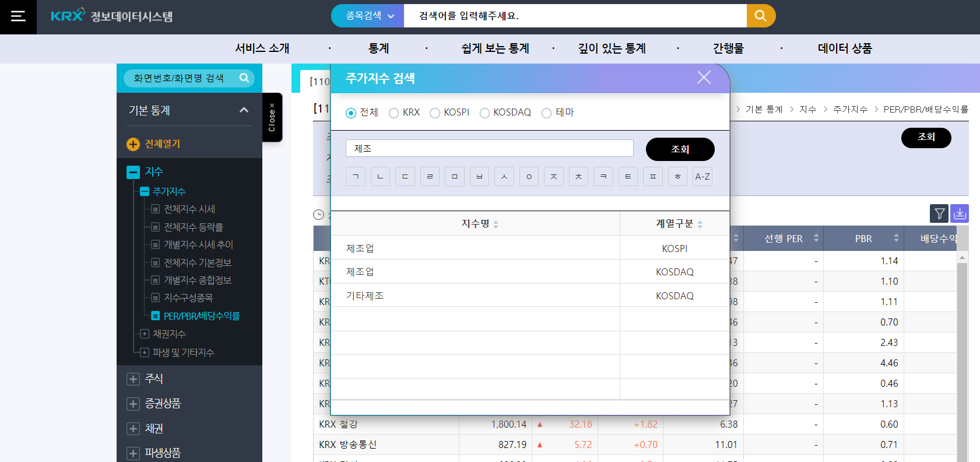This screenshot has height=462, width=980.
Task: Select the ㅌ consonant filter
Action: point(628,177)
